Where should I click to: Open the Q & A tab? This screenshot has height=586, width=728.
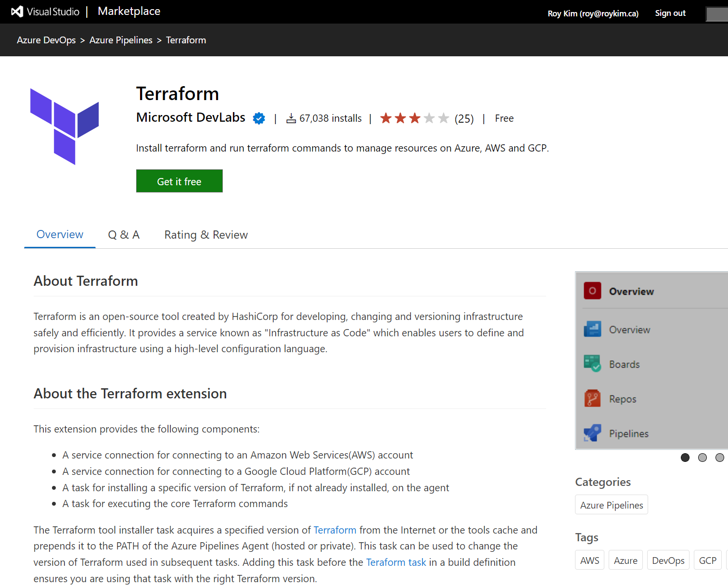[124, 235]
